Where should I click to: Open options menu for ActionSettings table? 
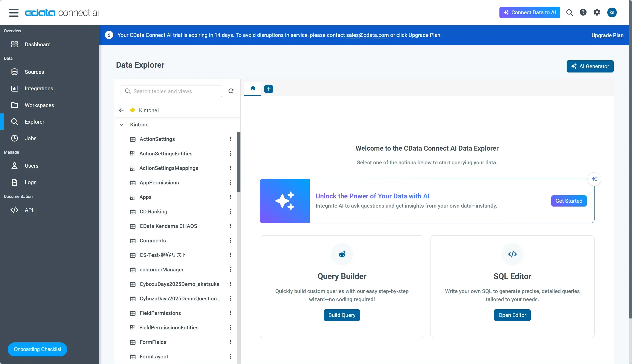231,139
